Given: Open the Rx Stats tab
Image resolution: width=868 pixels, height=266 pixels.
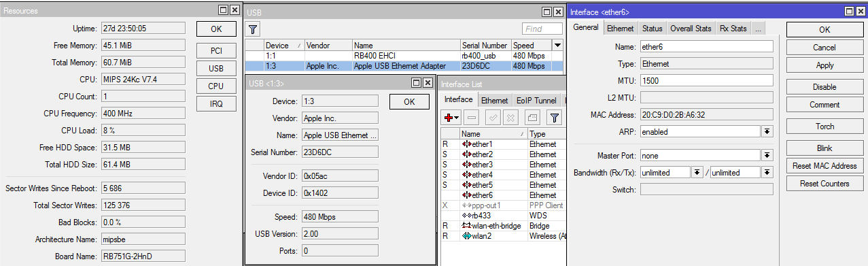Looking at the screenshot, I should pos(733,29).
